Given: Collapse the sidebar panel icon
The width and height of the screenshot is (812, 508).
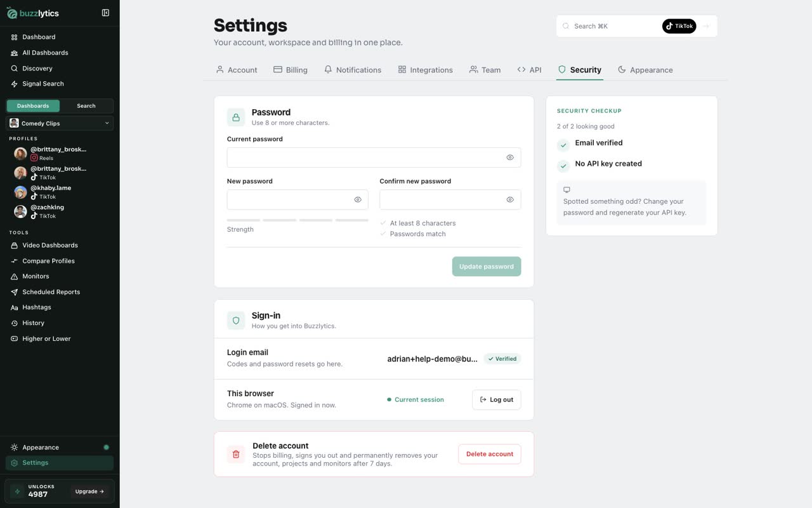Looking at the screenshot, I should pos(105,13).
